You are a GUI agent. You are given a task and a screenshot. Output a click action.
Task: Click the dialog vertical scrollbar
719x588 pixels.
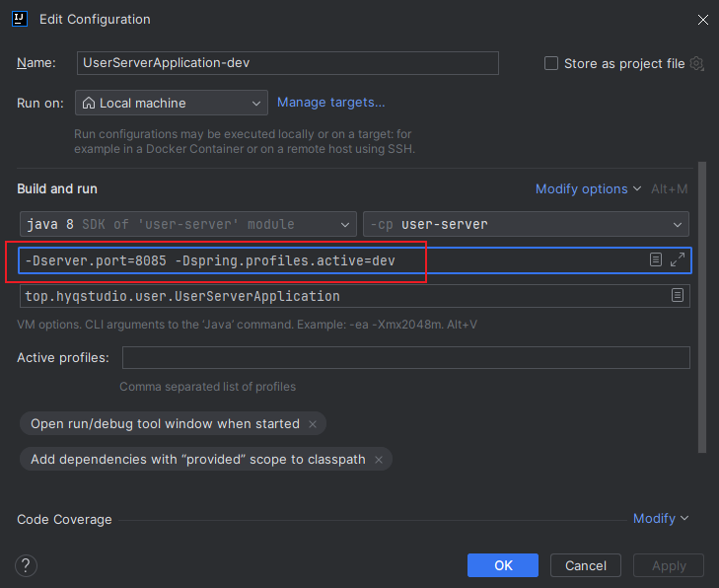(x=702, y=307)
